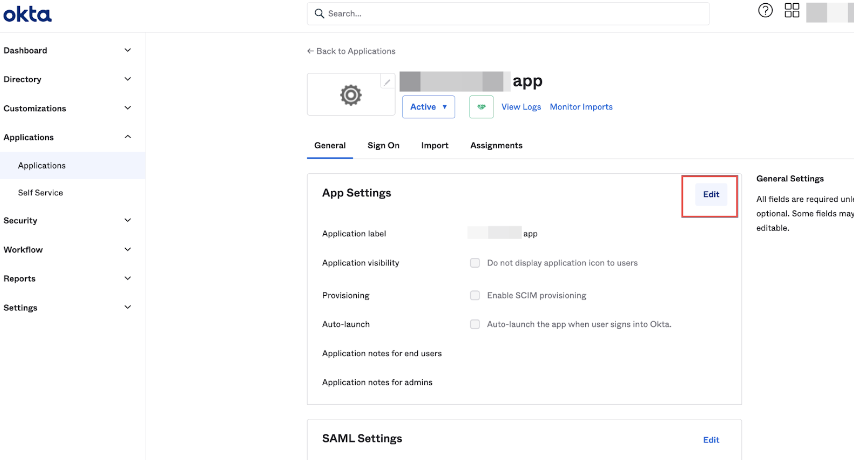
Task: Select the General tab
Action: [330, 145]
